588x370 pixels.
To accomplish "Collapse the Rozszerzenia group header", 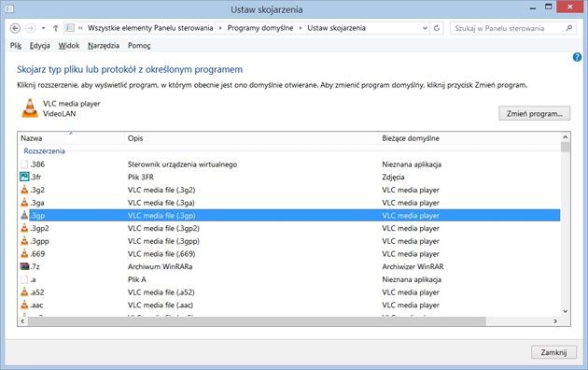I will [44, 150].
